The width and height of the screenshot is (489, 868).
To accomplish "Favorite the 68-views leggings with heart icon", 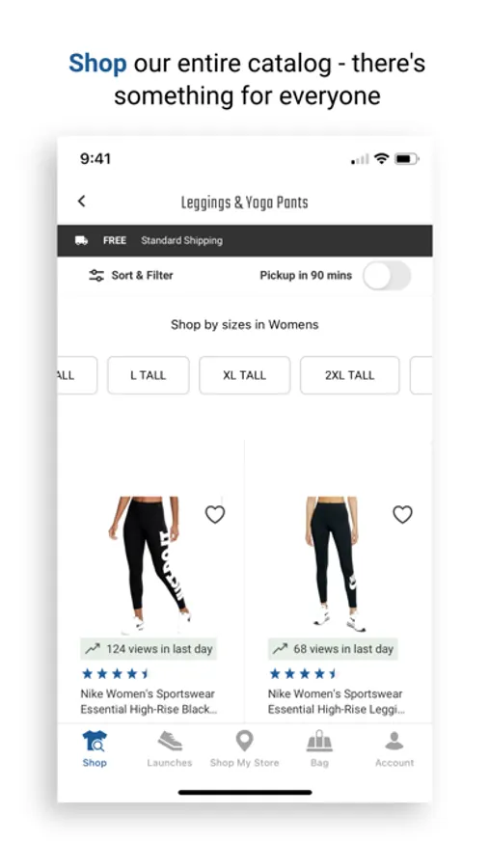I will [x=402, y=514].
